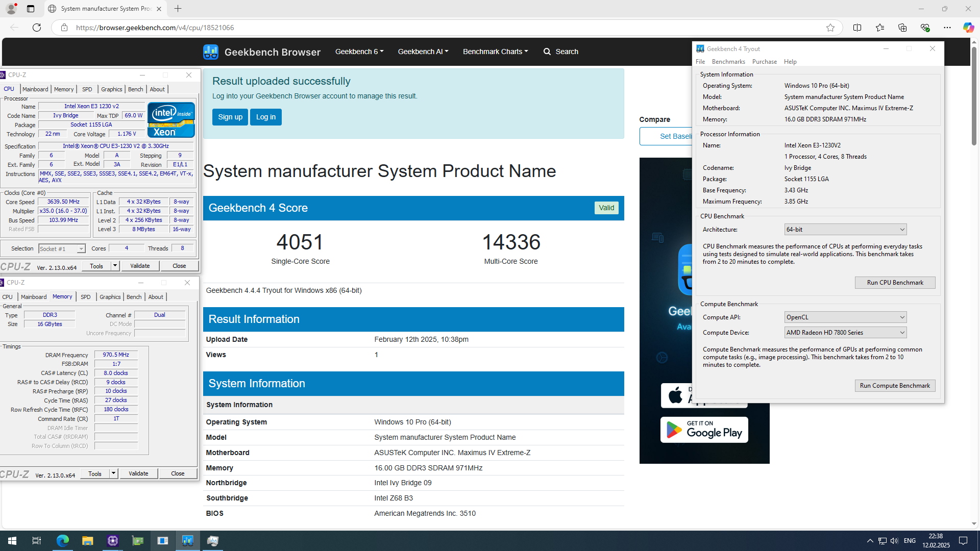Open the tab actions menu icon

[x=31, y=9]
